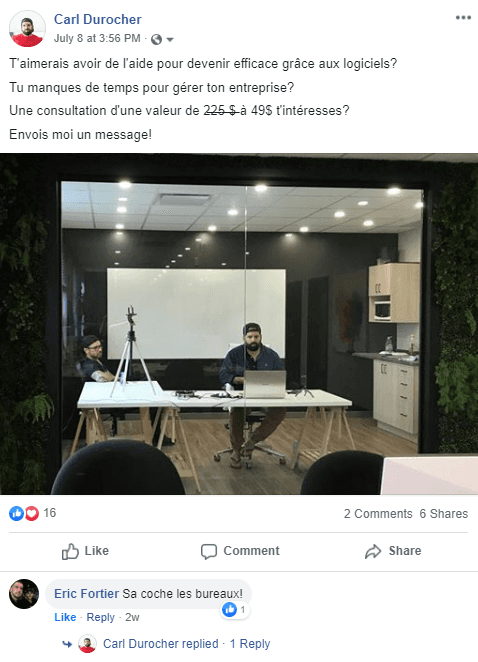The image size is (478, 662).
Task: Click the Comment speech bubble button
Action: [240, 551]
